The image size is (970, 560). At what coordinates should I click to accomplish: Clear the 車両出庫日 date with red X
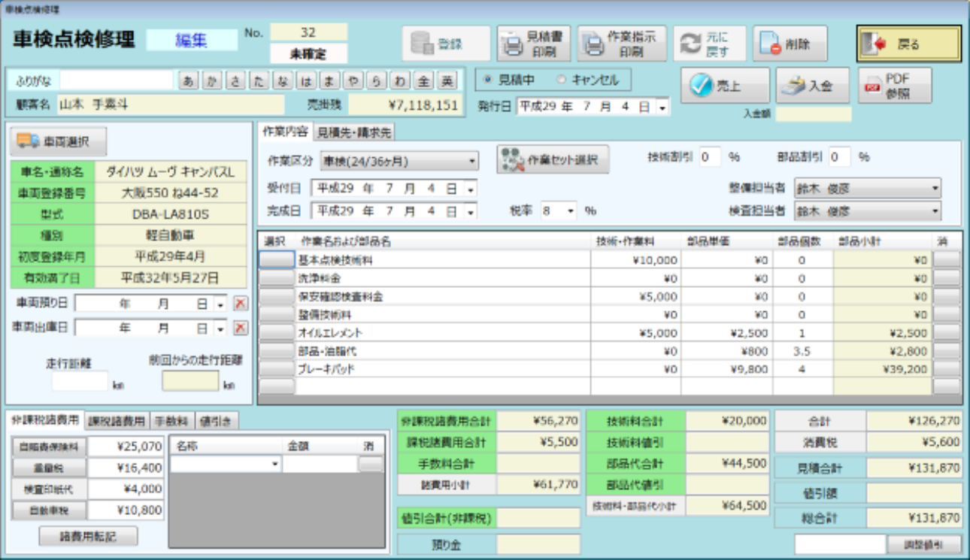coord(240,328)
